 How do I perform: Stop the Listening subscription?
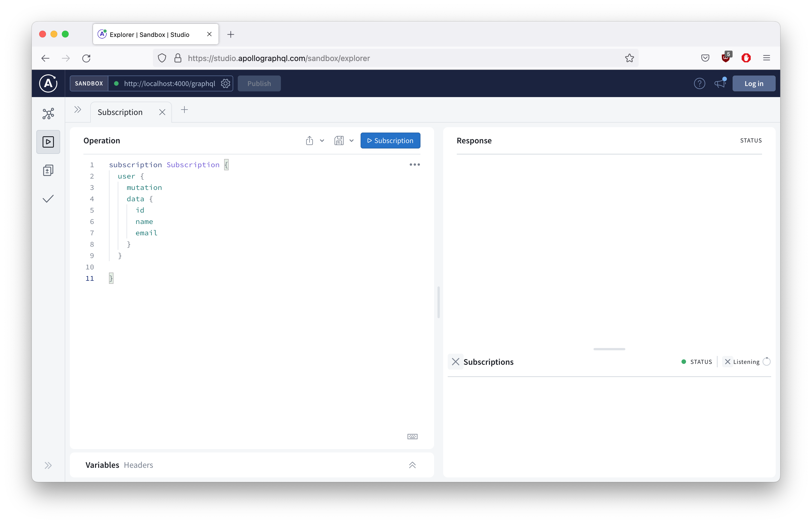(x=727, y=362)
